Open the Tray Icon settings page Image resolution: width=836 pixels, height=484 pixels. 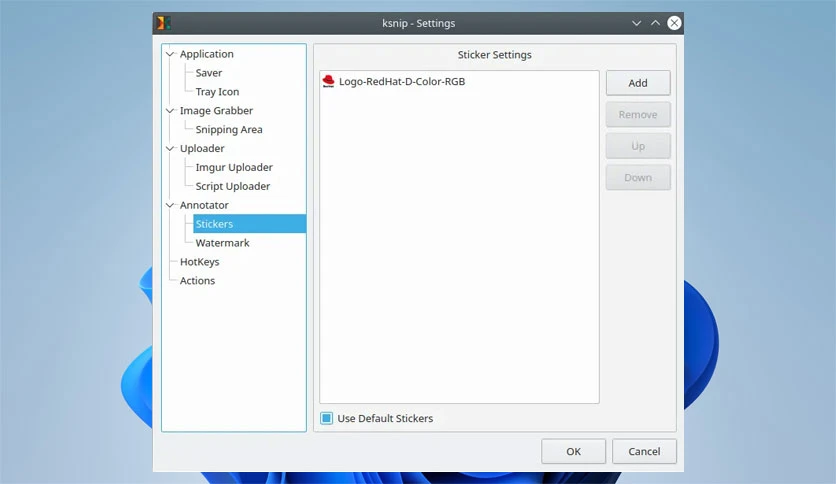(217, 92)
